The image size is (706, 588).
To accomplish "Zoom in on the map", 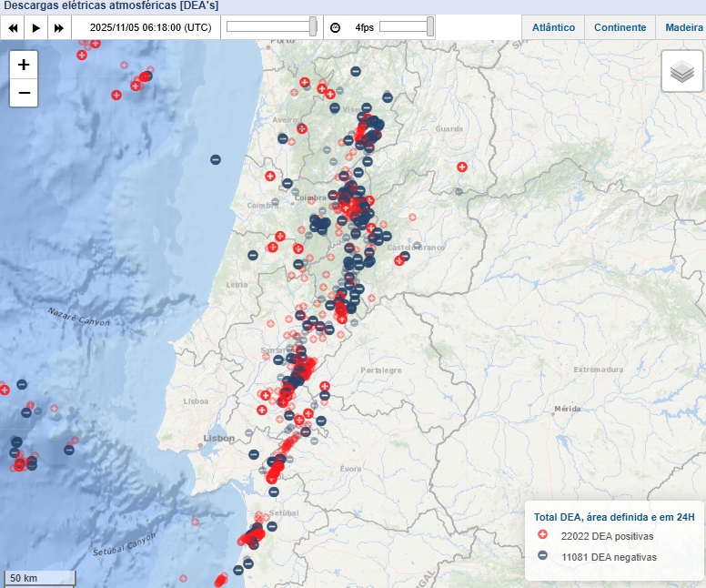I will point(24,65).
